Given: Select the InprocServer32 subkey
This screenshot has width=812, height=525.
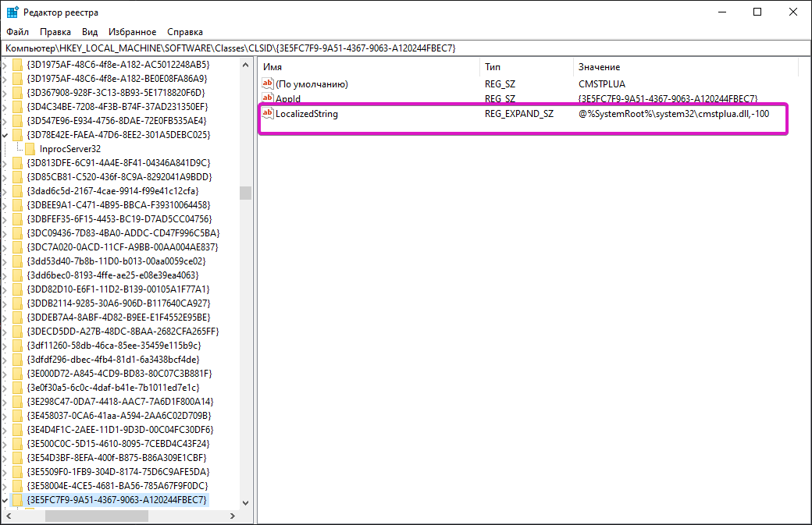Looking at the screenshot, I should click(70, 149).
